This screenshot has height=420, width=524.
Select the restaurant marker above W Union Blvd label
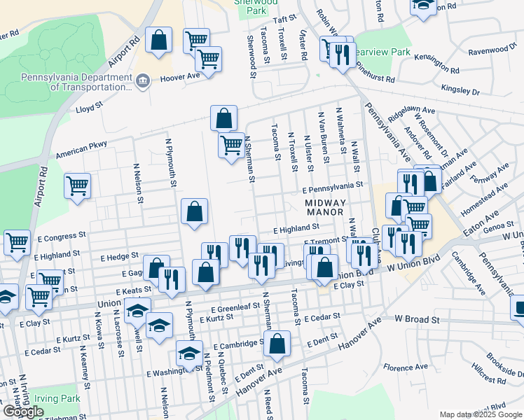click(x=408, y=246)
